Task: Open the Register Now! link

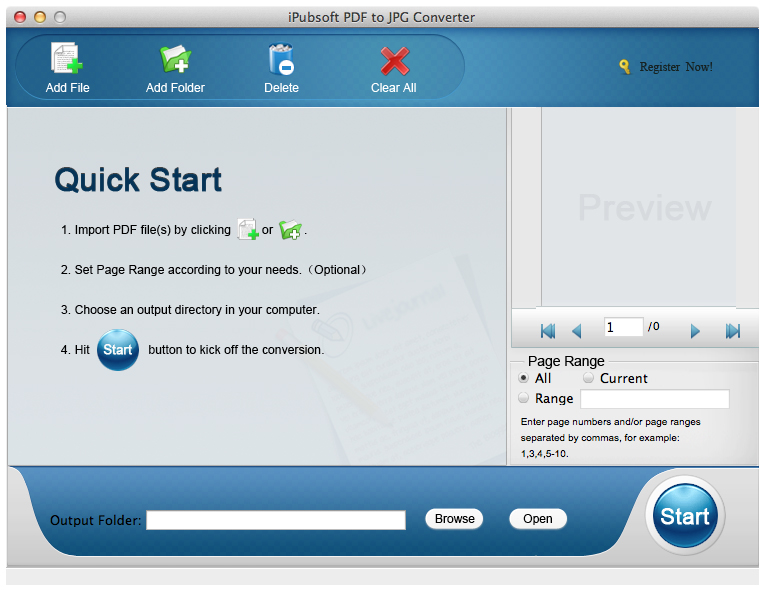Action: click(x=676, y=67)
